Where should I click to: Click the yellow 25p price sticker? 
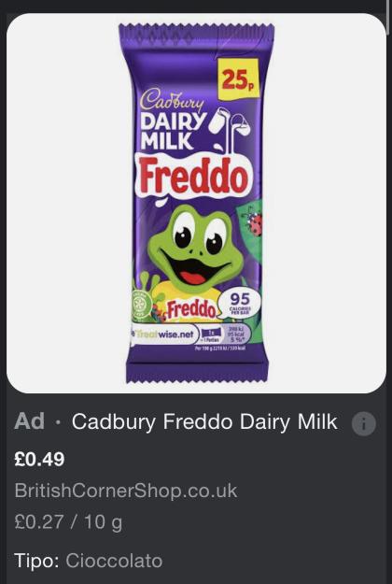238,79
